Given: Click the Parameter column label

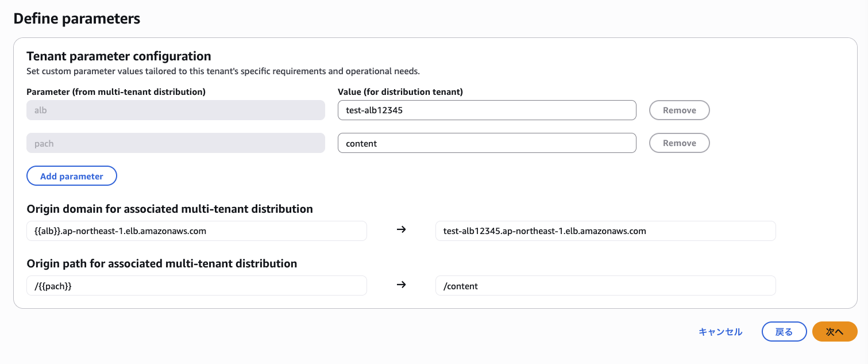Looking at the screenshot, I should pyautogui.click(x=116, y=91).
